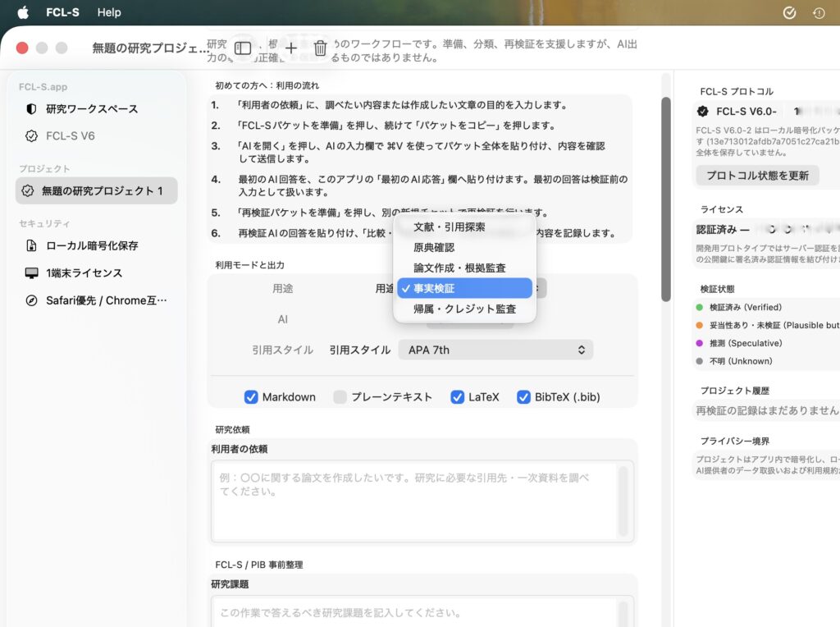Enable the プレーンテキスト checkbox
Viewport: 840px width, 627px height.
pos(340,397)
